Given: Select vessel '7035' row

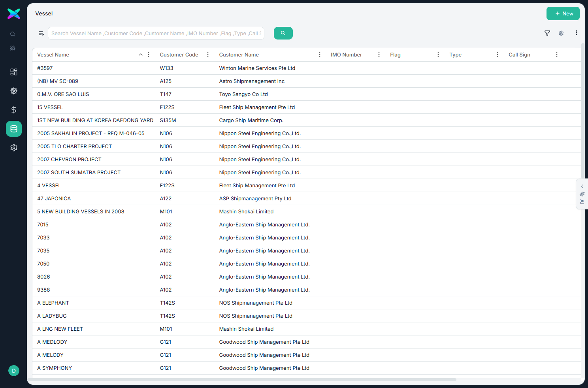Looking at the screenshot, I should click(307, 251).
